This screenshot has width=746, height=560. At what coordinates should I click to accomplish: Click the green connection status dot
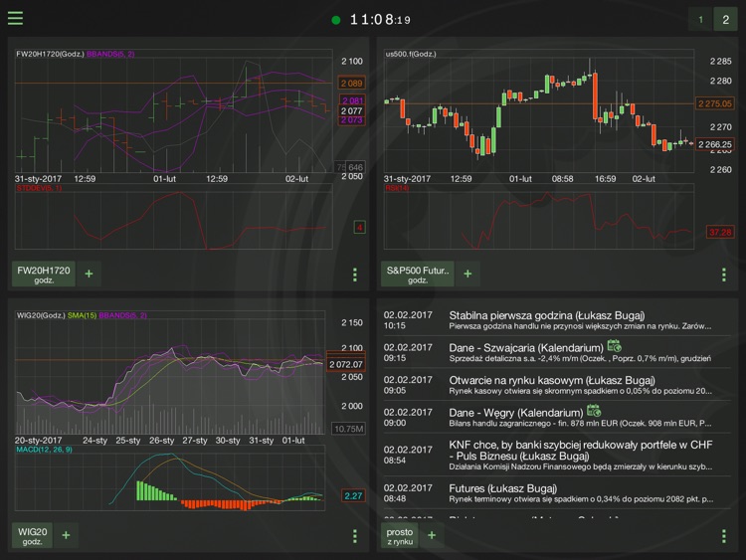(x=336, y=20)
